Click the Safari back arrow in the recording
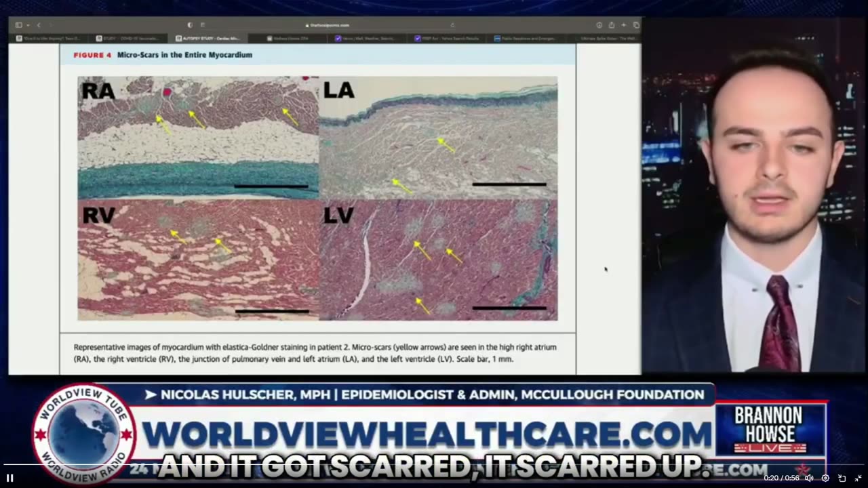This screenshot has height=488, width=868. point(39,25)
